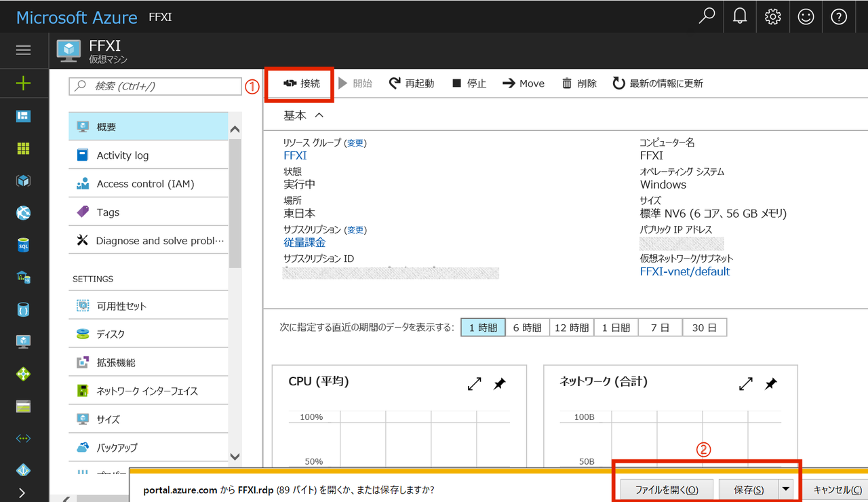Screen dimensions: 868x502
Task: Open the search magnifier in top bar
Action: 707,16
